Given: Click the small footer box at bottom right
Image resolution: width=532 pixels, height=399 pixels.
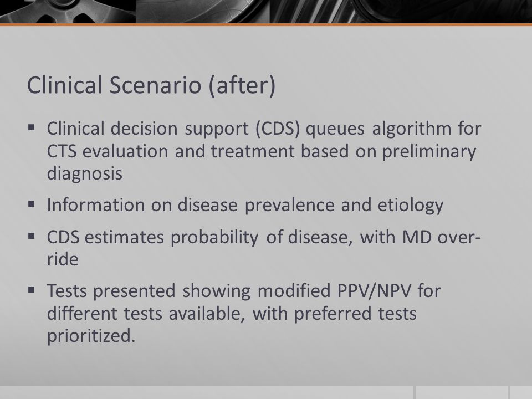Looking at the screenshot, I should click(521, 392).
